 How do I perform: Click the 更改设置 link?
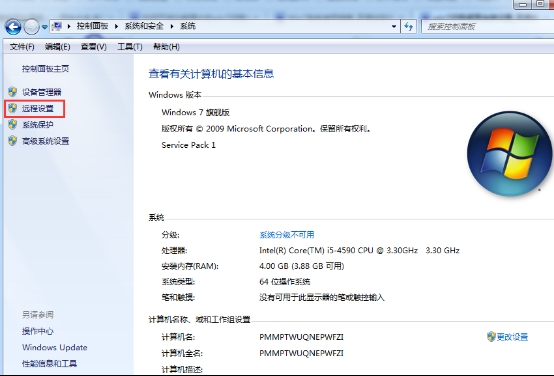coord(512,337)
